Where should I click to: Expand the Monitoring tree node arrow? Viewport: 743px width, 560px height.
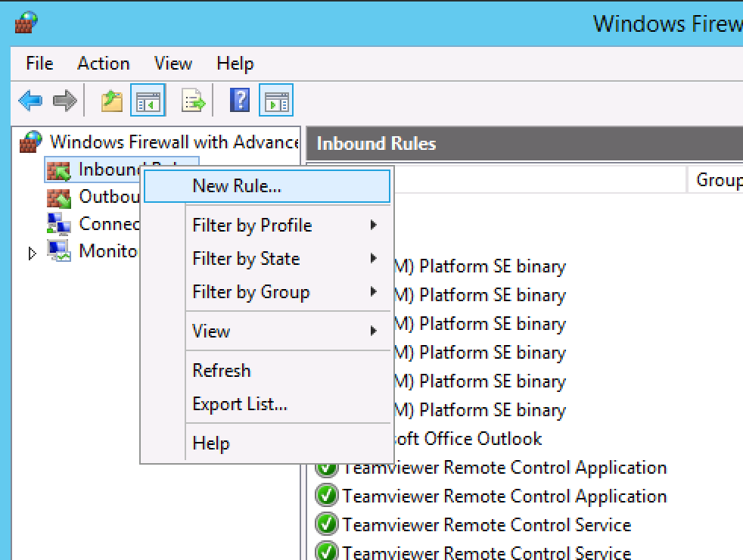click(32, 254)
